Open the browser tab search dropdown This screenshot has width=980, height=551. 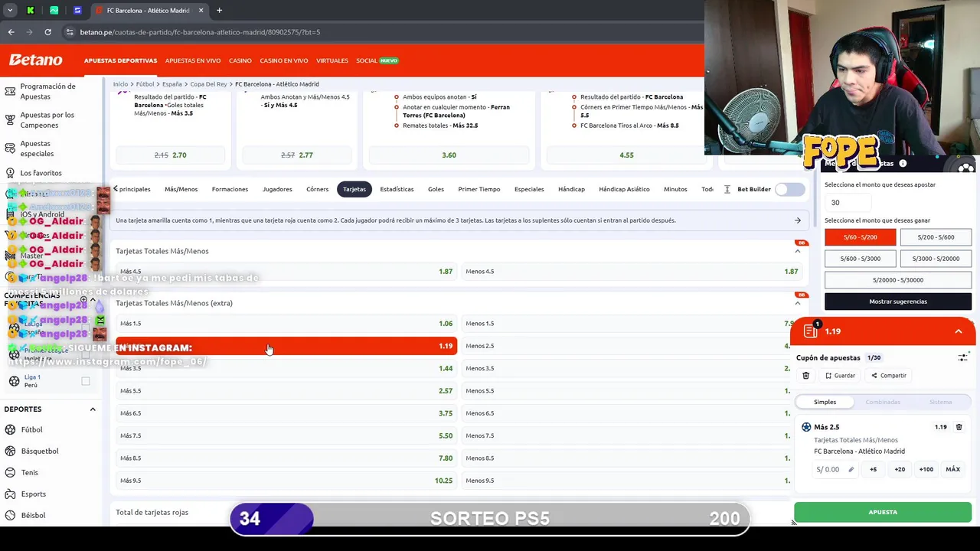click(10, 10)
